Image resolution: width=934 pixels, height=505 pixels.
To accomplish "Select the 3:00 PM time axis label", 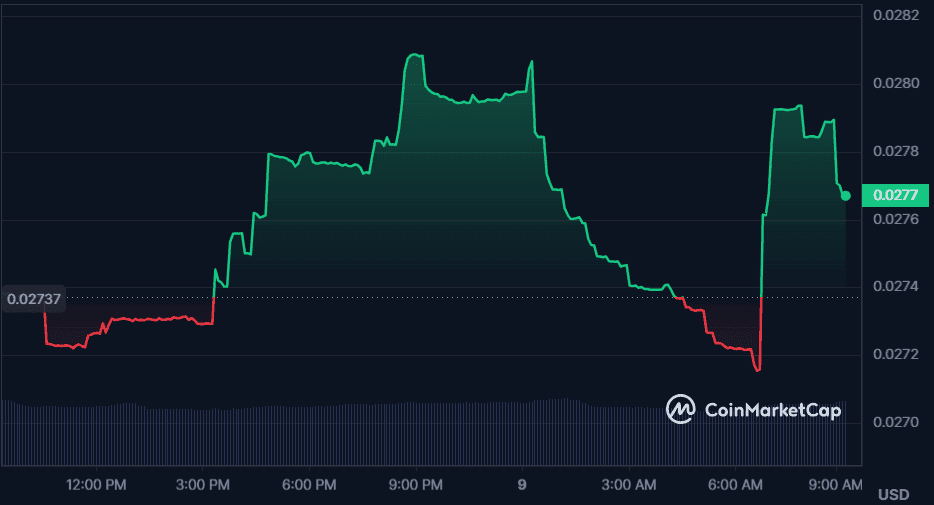I will 205,485.
